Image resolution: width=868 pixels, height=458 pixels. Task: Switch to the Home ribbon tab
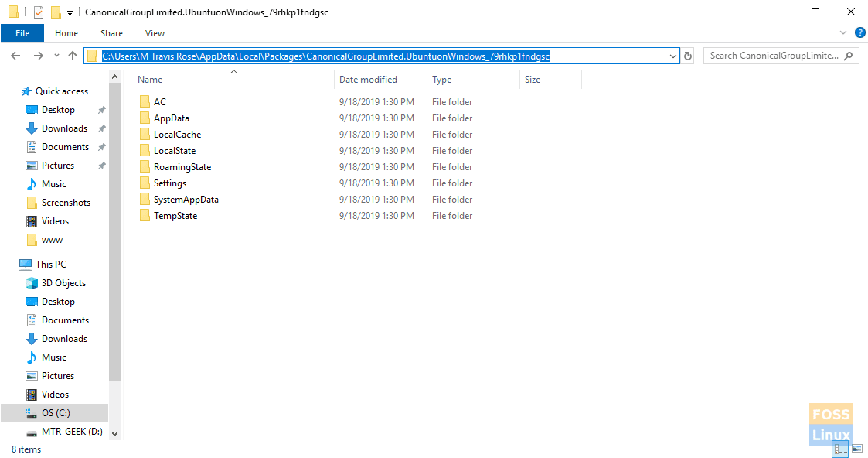point(66,33)
